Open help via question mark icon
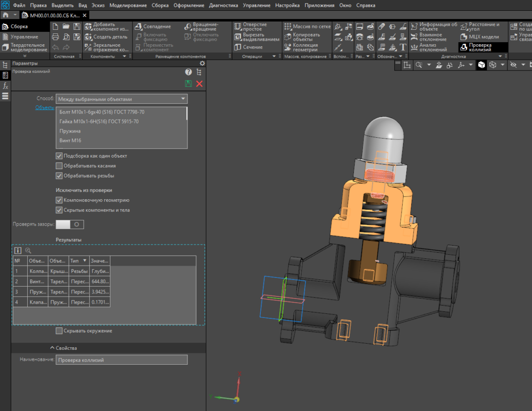This screenshot has height=411, width=532. [x=188, y=72]
